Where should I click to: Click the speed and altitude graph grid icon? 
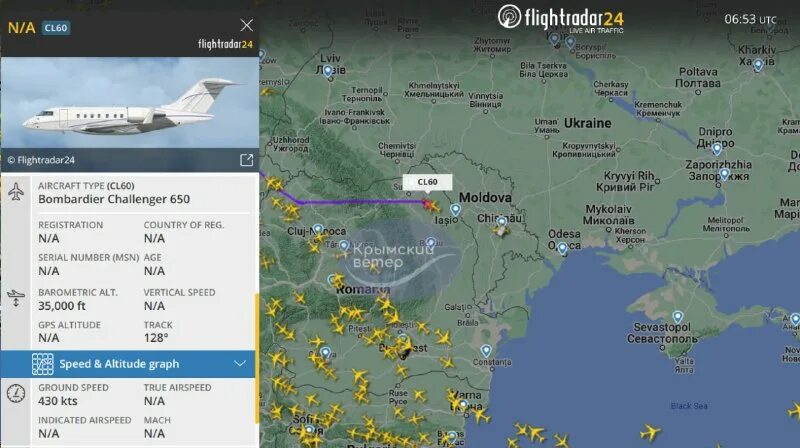click(x=42, y=364)
